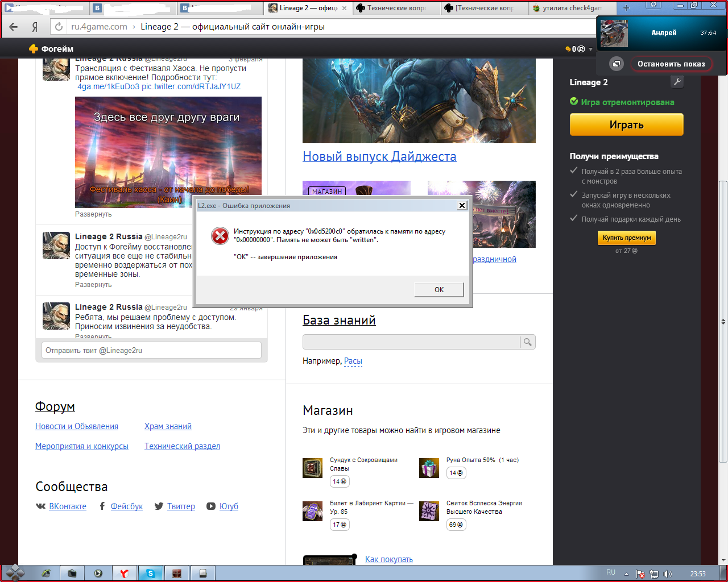Click the Билет в Лабиринт Картии icon
The width and height of the screenshot is (728, 582).
312,511
